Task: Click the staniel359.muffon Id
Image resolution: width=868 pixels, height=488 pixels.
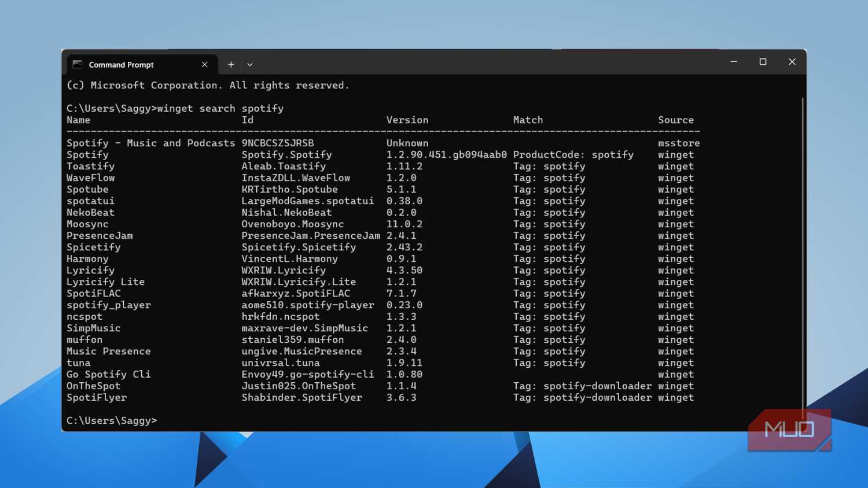Action: [293, 339]
